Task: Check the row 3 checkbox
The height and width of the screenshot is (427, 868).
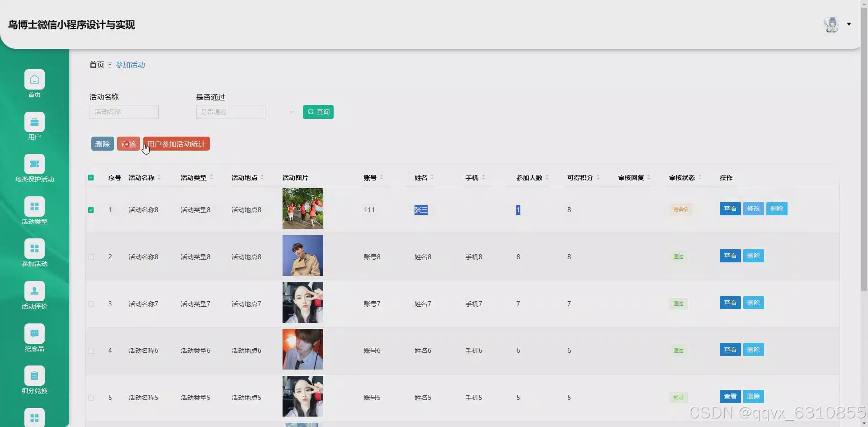Action: tap(91, 304)
